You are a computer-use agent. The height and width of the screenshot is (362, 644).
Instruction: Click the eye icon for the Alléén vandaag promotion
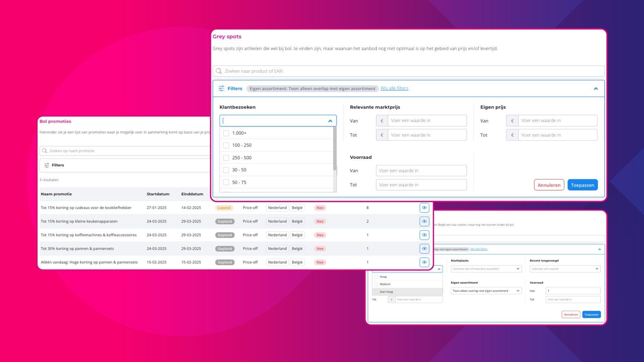pos(424,262)
